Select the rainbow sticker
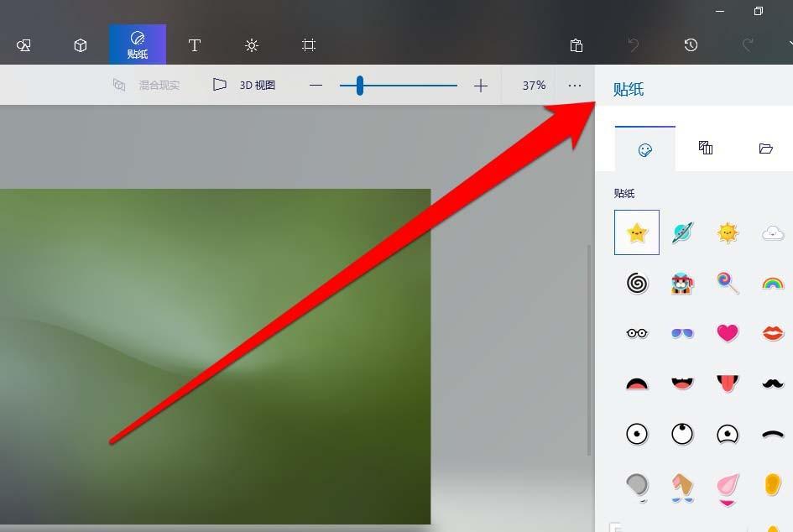Image resolution: width=793 pixels, height=532 pixels. click(x=773, y=283)
